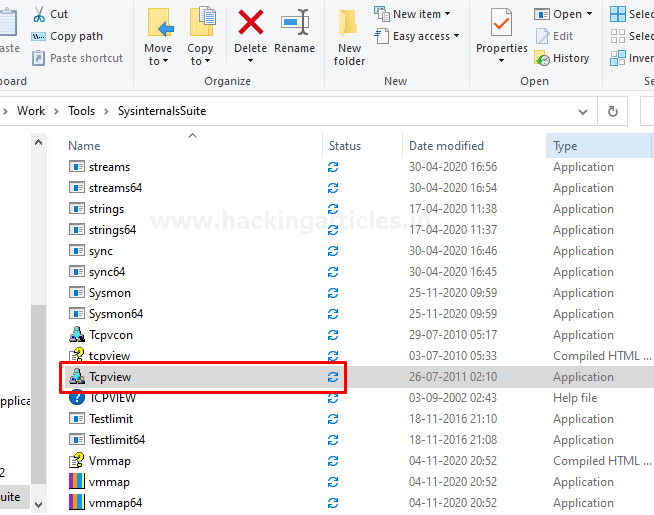Expand the chevron after Work in breadcrumb
This screenshot has height=515, width=654.
56,111
